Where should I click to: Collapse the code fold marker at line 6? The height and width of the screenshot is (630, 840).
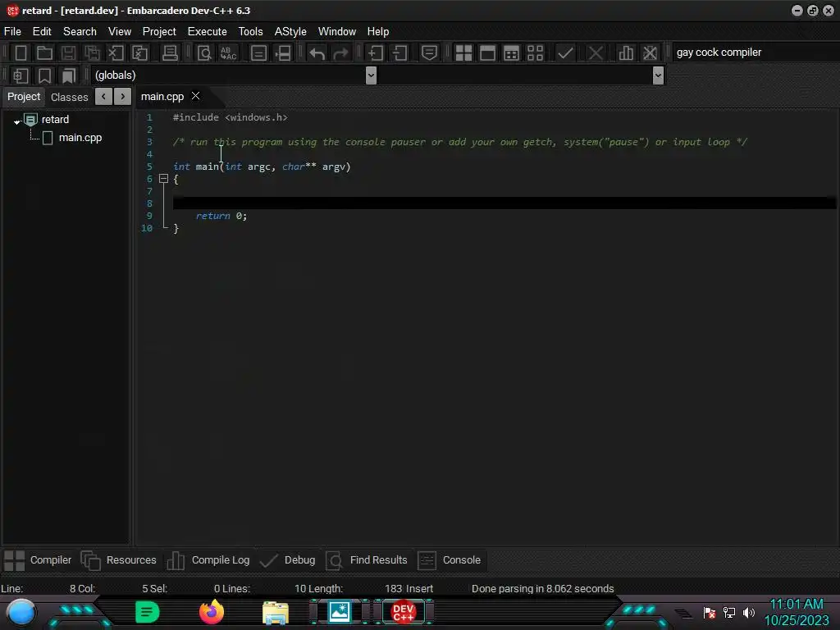164,179
